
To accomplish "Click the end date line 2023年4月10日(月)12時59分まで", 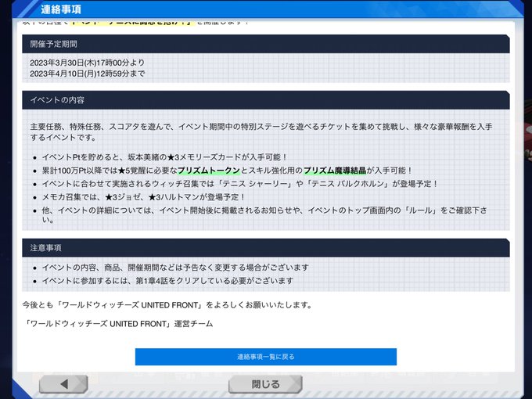I will click(88, 74).
